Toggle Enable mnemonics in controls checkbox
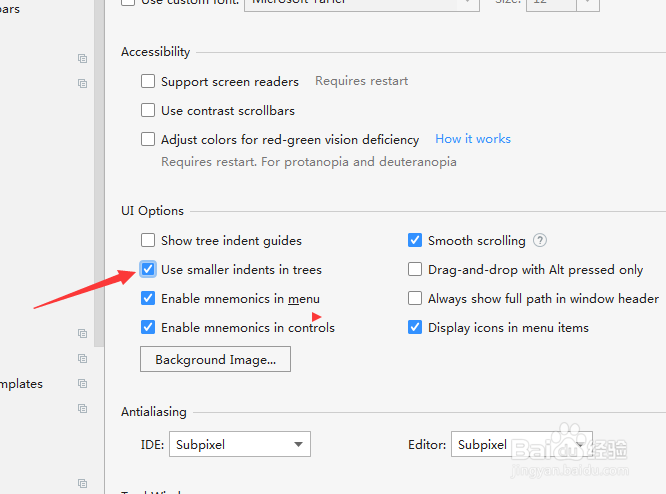Screen dimensions: 666x494 point(148,327)
